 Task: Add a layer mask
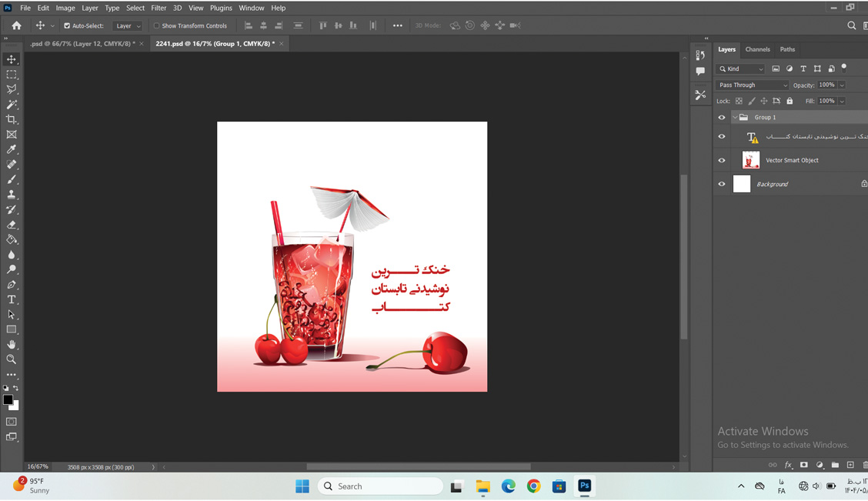804,465
